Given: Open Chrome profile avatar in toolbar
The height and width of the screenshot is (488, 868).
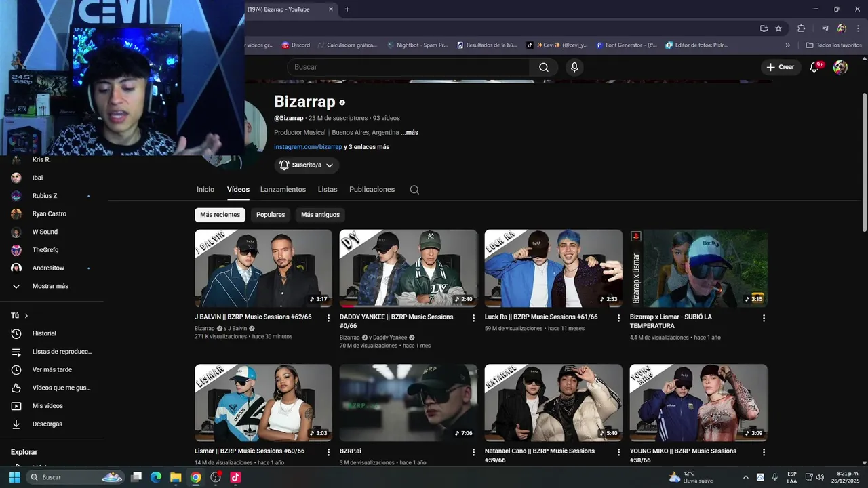Looking at the screenshot, I should (x=842, y=28).
